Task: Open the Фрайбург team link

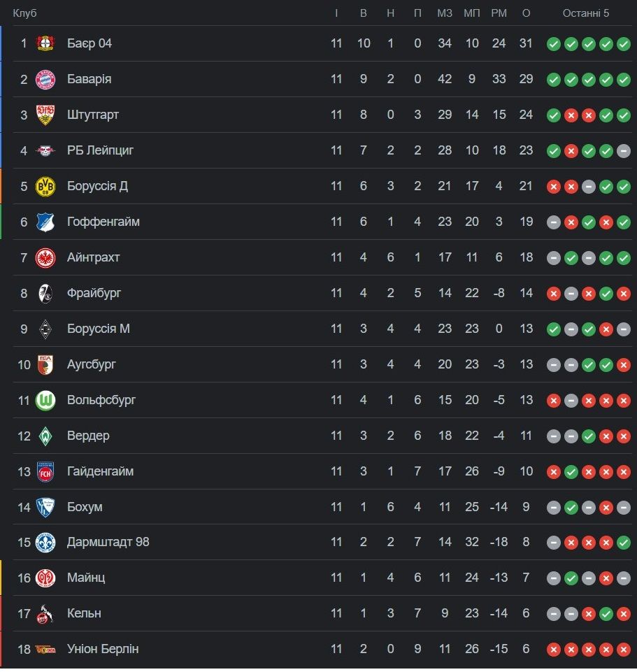Action: 94,293
